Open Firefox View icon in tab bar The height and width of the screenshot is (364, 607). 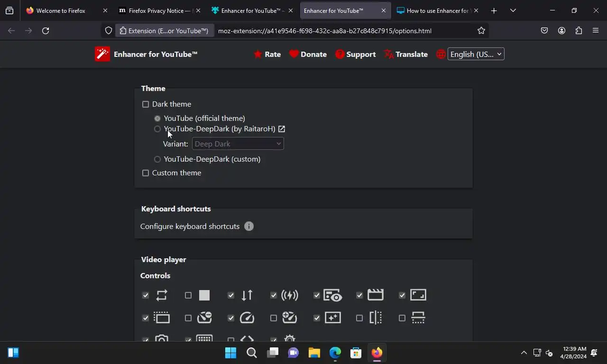9,10
